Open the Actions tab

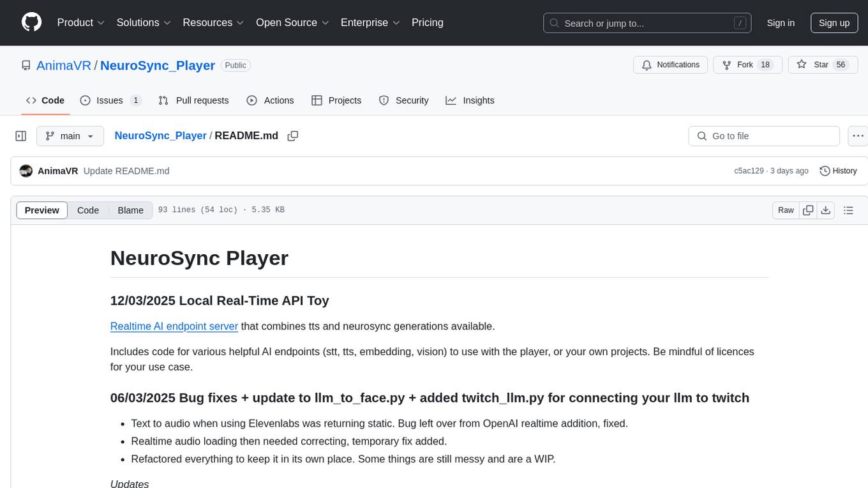[x=270, y=100]
